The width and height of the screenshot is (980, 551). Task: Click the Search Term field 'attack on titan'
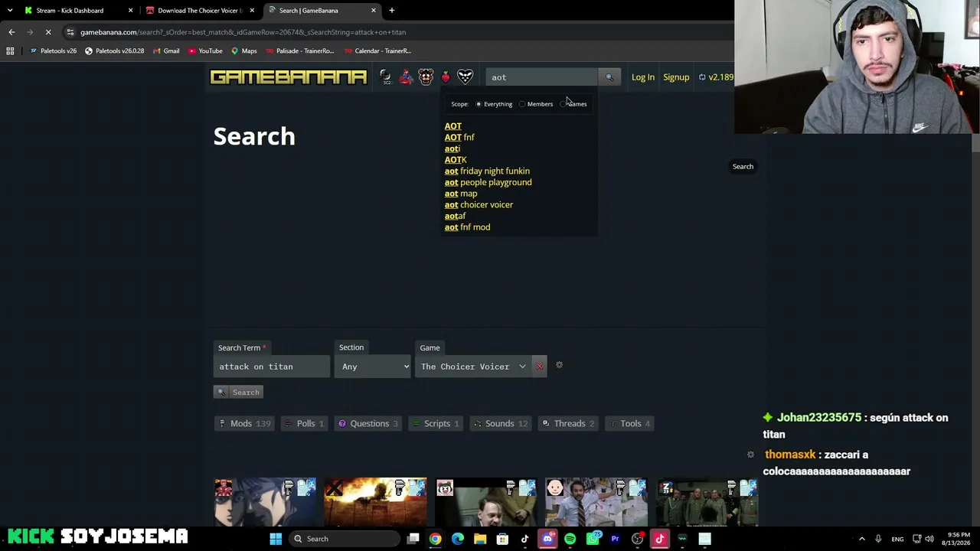point(272,367)
